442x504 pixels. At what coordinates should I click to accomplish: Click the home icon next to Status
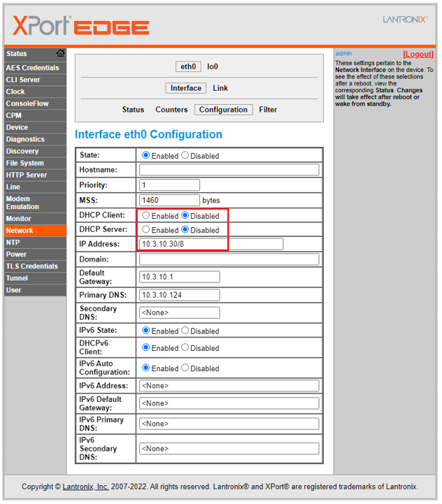point(60,53)
